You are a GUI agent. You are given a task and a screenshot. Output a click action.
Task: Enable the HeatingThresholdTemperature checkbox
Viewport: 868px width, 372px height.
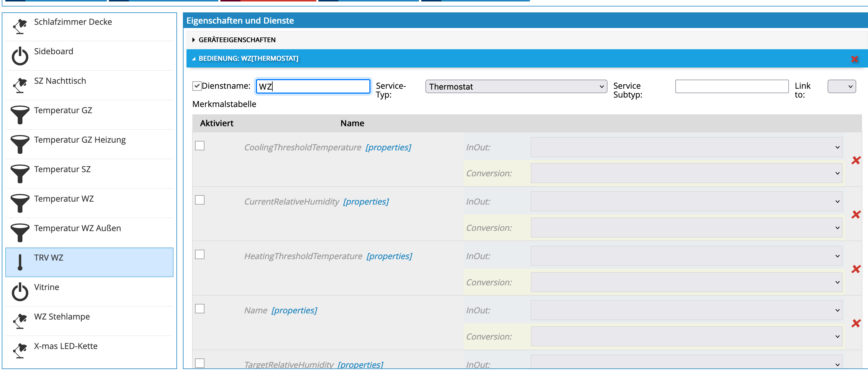(x=200, y=254)
